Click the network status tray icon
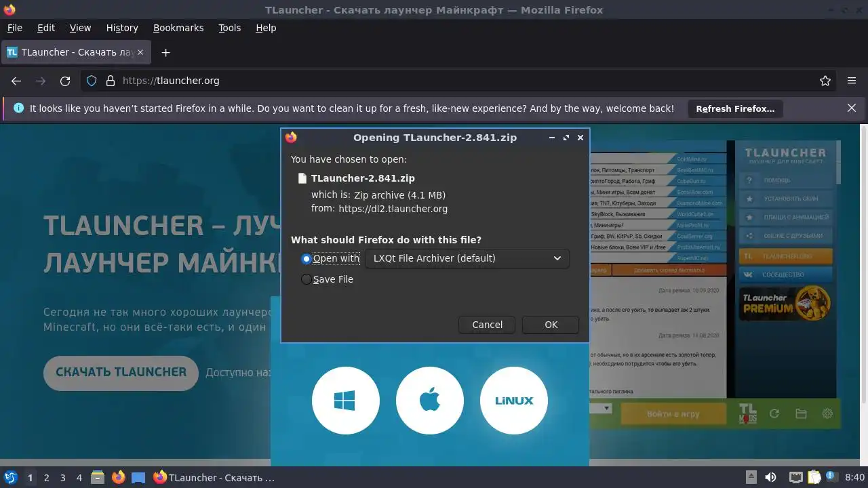Screen dimensions: 868x488 pos(796,477)
